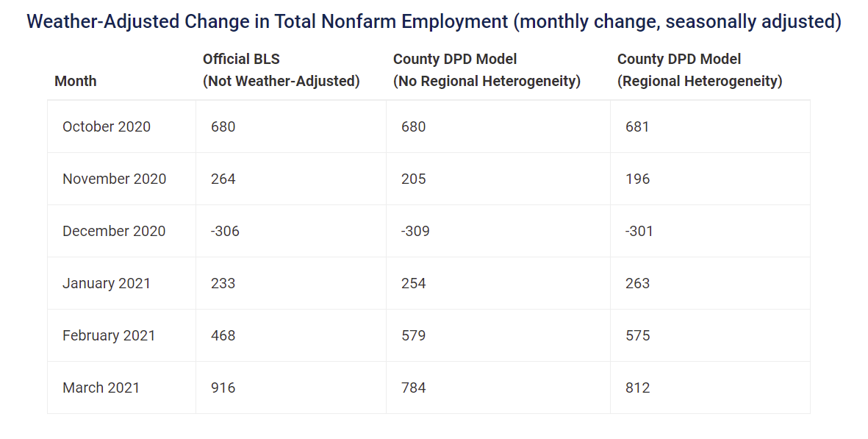868x439 pixels.
Task: Click the November 2020 row label
Action: 114,179
